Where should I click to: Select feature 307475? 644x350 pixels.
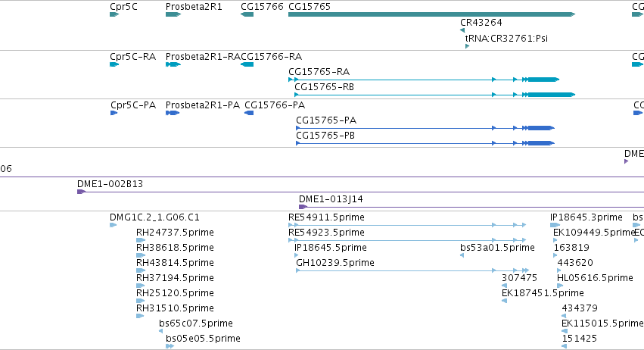(x=519, y=278)
